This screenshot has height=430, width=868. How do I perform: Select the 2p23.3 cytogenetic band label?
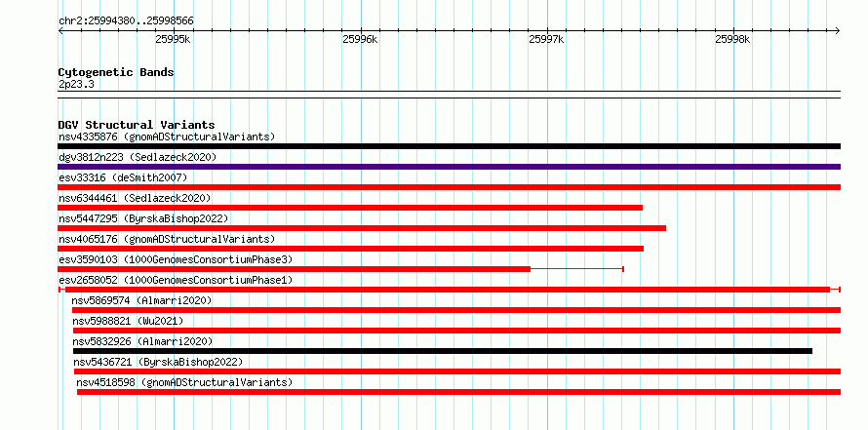tap(76, 85)
